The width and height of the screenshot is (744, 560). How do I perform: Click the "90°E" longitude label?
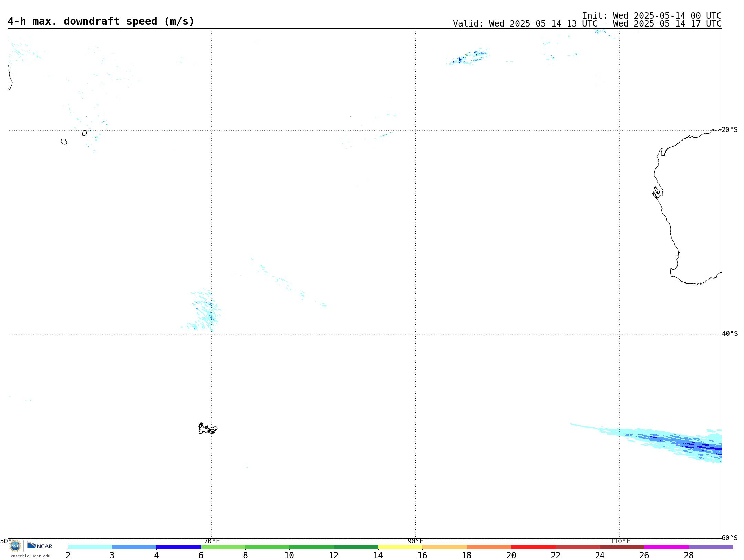click(x=415, y=541)
